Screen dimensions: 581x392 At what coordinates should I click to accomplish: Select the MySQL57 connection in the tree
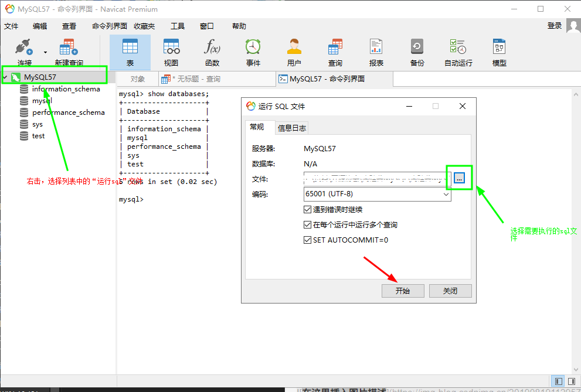40,77
